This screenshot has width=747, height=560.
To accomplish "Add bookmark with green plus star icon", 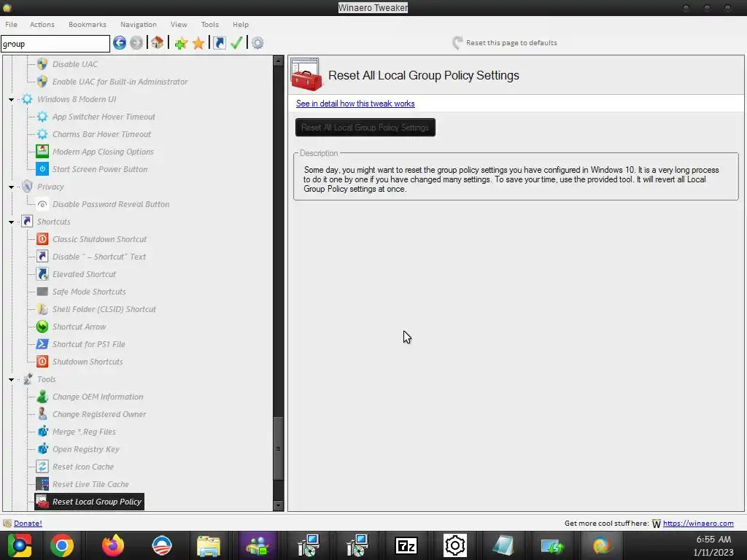I will (181, 43).
